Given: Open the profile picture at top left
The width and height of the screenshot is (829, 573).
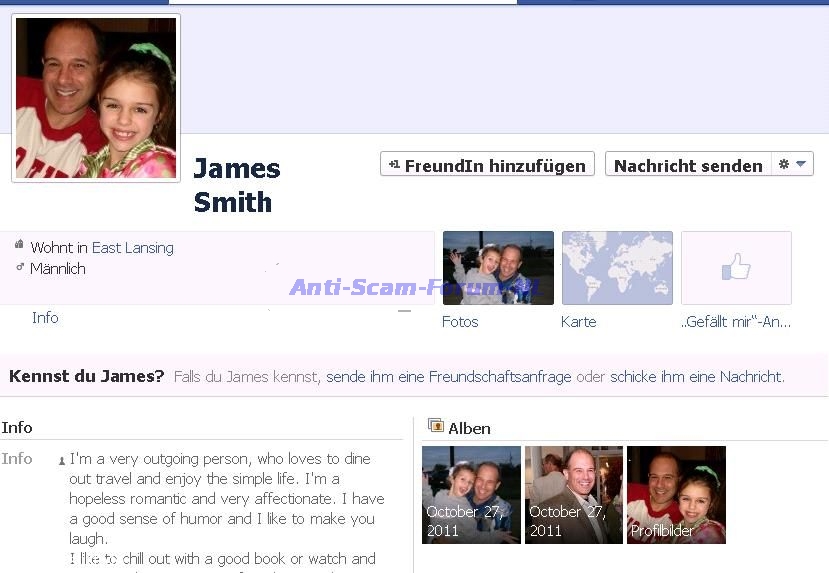Looking at the screenshot, I should (96, 98).
